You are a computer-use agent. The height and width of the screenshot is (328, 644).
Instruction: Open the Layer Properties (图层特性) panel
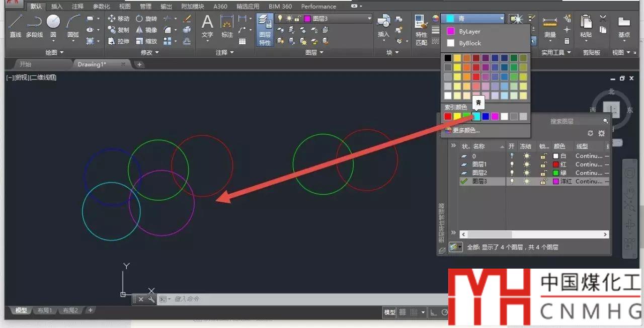coord(265,30)
